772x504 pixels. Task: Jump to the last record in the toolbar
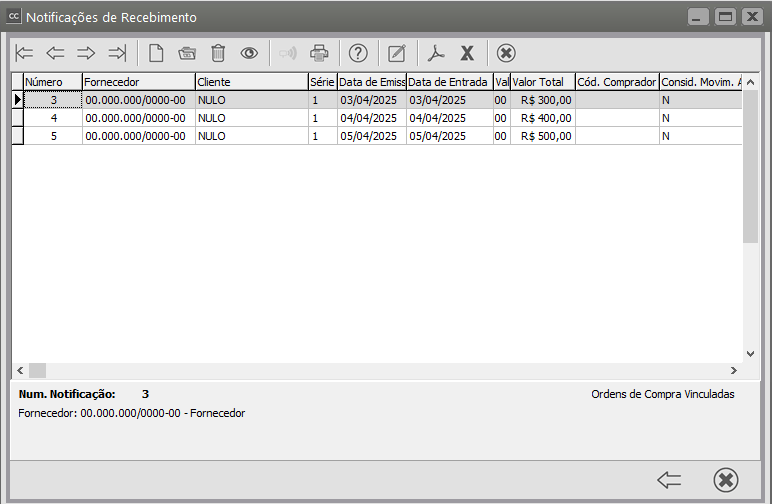point(117,53)
